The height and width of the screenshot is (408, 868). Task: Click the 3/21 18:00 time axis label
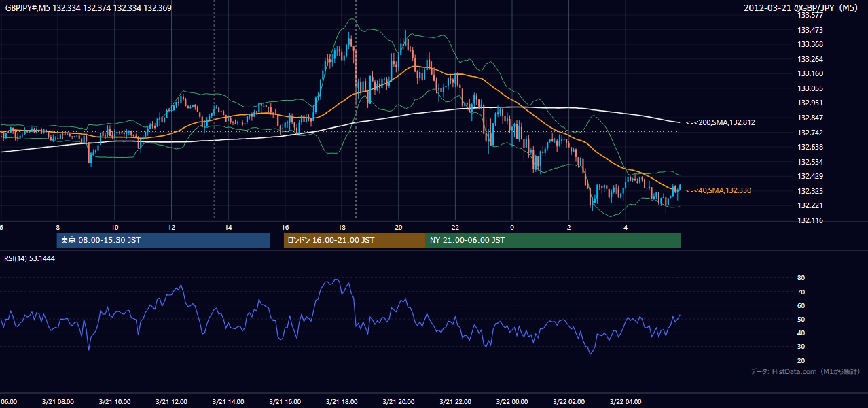point(342,402)
